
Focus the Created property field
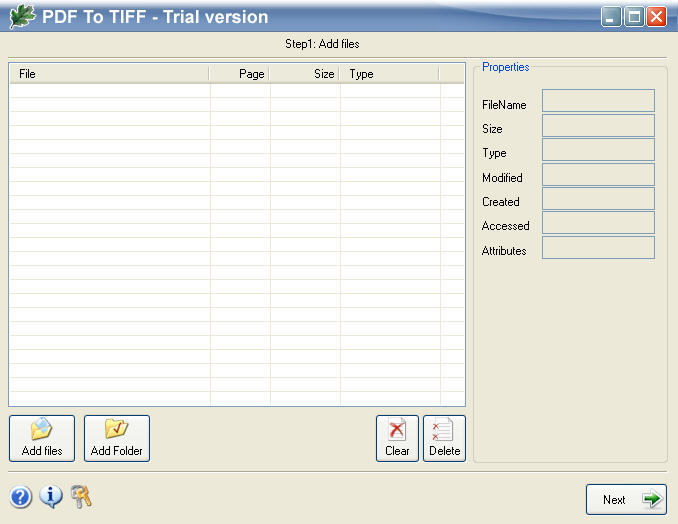[x=598, y=198]
